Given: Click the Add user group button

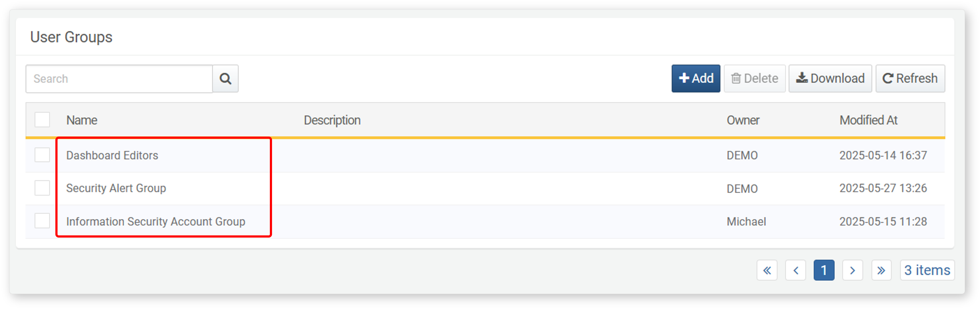Looking at the screenshot, I should pos(695,78).
